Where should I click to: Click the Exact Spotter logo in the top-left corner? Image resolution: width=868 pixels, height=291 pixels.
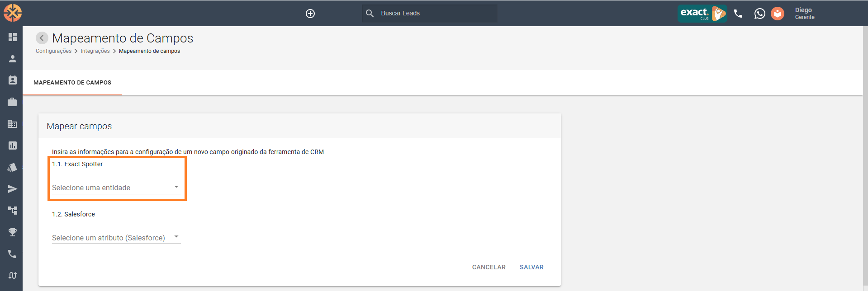[13, 13]
